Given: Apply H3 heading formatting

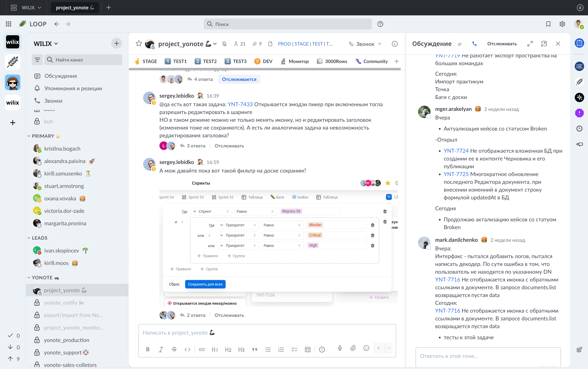Looking at the screenshot, I should coord(241,350).
